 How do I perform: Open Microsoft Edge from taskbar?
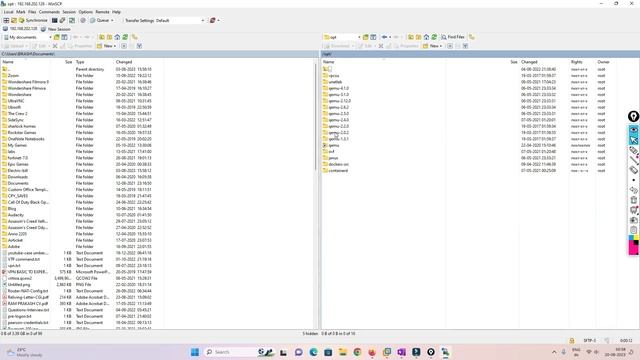(313, 352)
